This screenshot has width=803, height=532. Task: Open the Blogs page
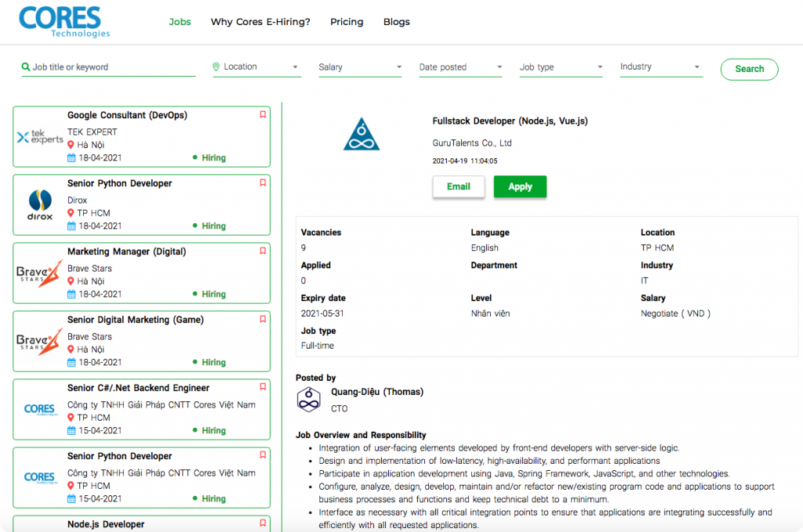[x=396, y=22]
